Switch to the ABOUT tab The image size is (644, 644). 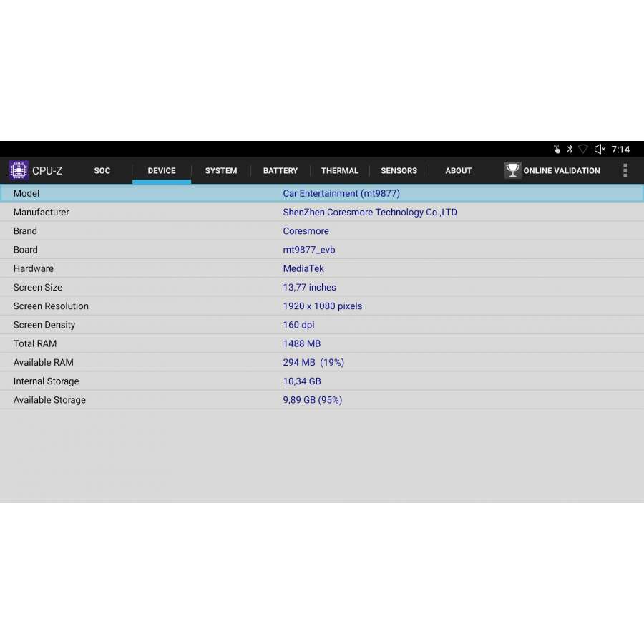pyautogui.click(x=459, y=170)
